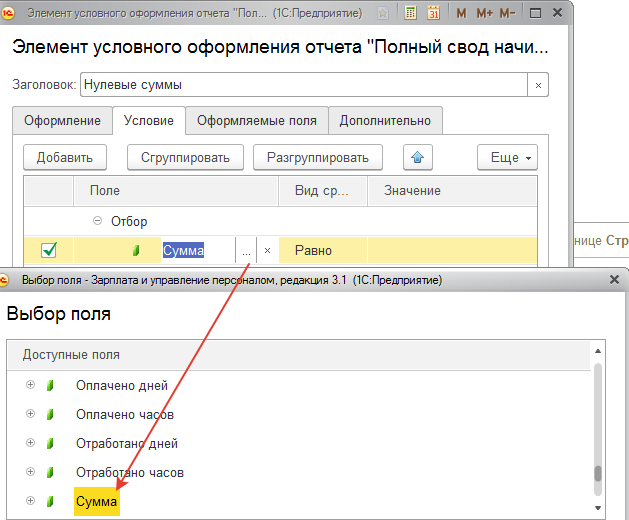Select the Условие tab
Image resolution: width=629 pixels, height=520 pixels.
[x=149, y=120]
